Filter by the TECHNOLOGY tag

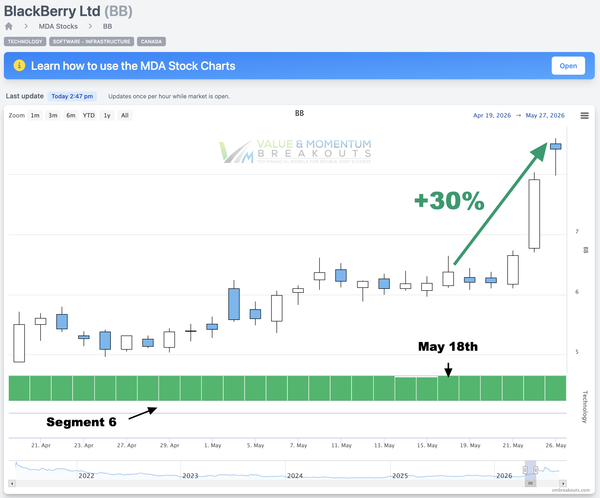(25, 41)
